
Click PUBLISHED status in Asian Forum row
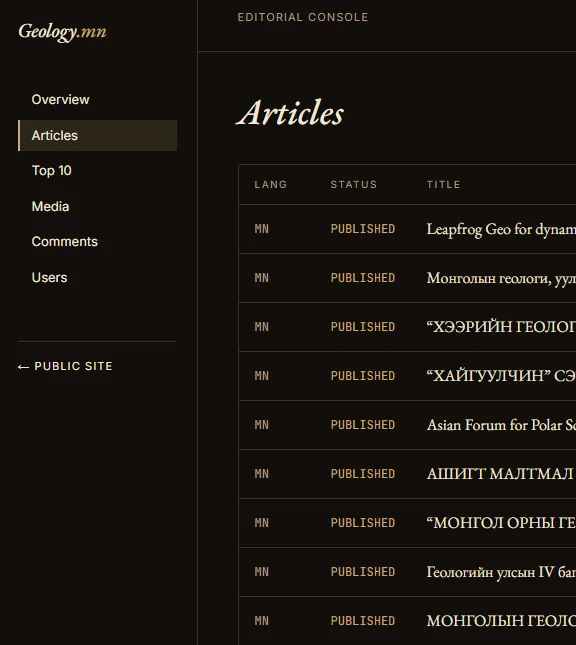click(x=362, y=425)
